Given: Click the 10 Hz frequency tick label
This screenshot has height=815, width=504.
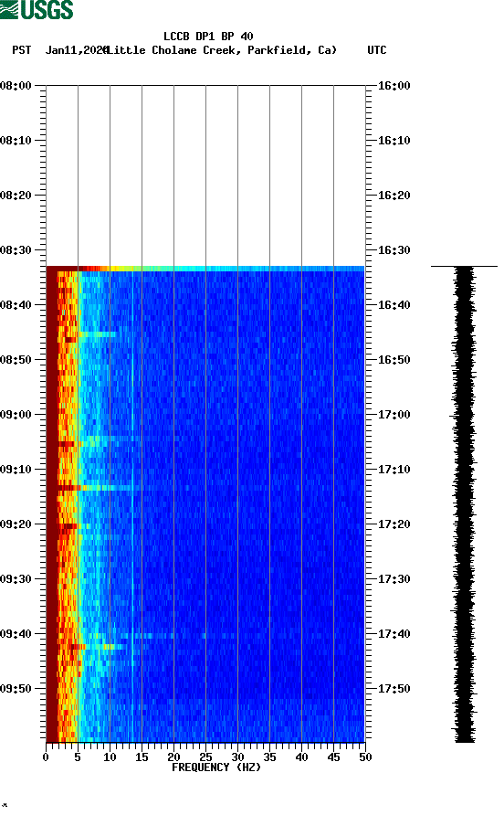Looking at the screenshot, I should pyautogui.click(x=110, y=757).
